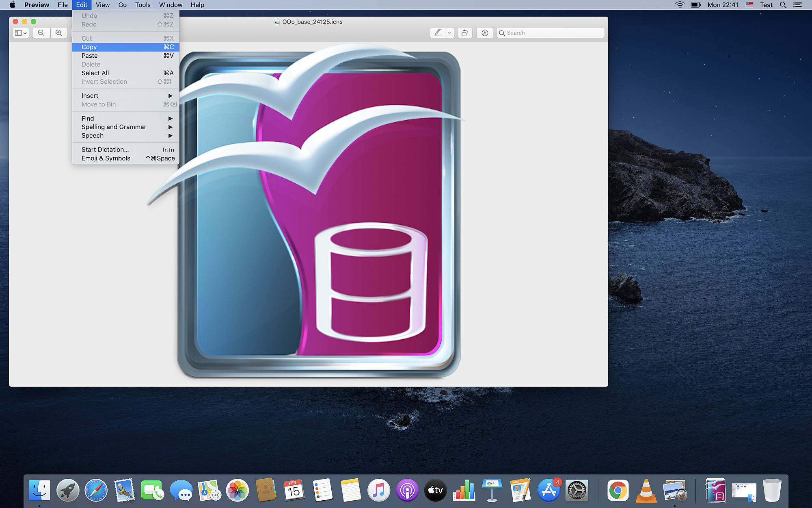The width and height of the screenshot is (812, 508).
Task: Open Messages from the Dock
Action: 181,490
